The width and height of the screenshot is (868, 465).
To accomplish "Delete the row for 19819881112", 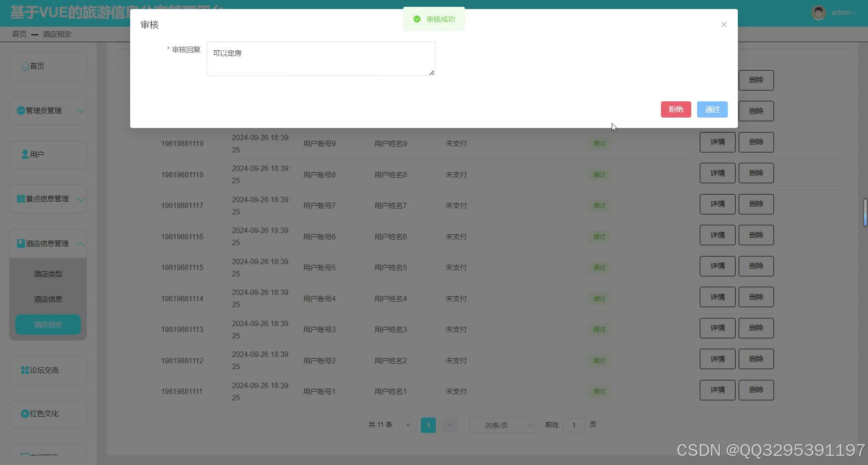I will point(756,359).
